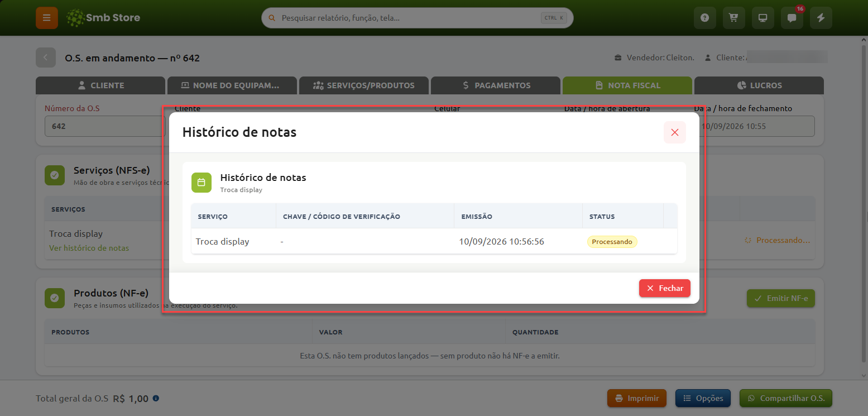The width and height of the screenshot is (868, 416).
Task: Click the Emitir NF-e button
Action: (781, 298)
